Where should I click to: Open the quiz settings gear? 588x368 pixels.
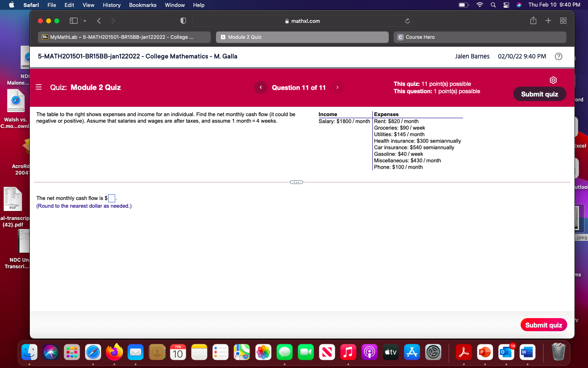click(553, 80)
